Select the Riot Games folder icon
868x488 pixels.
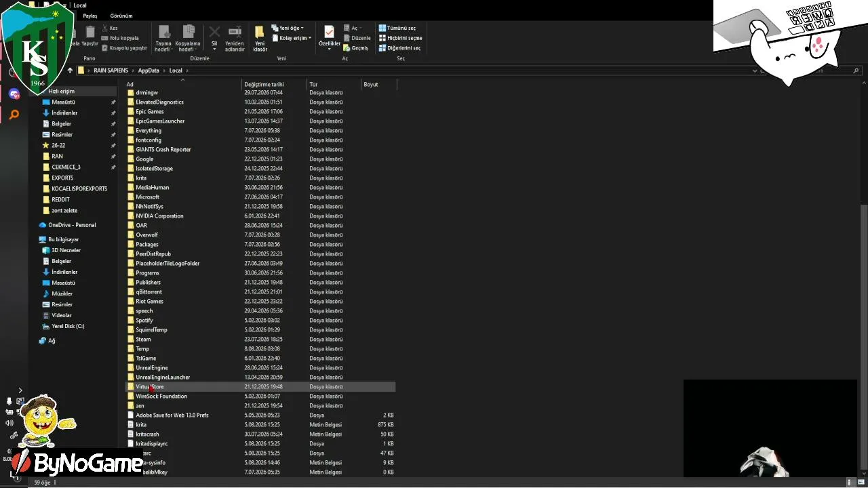click(x=131, y=302)
